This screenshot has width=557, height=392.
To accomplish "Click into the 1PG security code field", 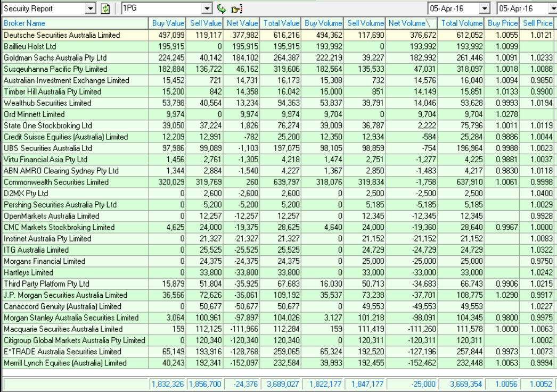I will coord(162,9).
